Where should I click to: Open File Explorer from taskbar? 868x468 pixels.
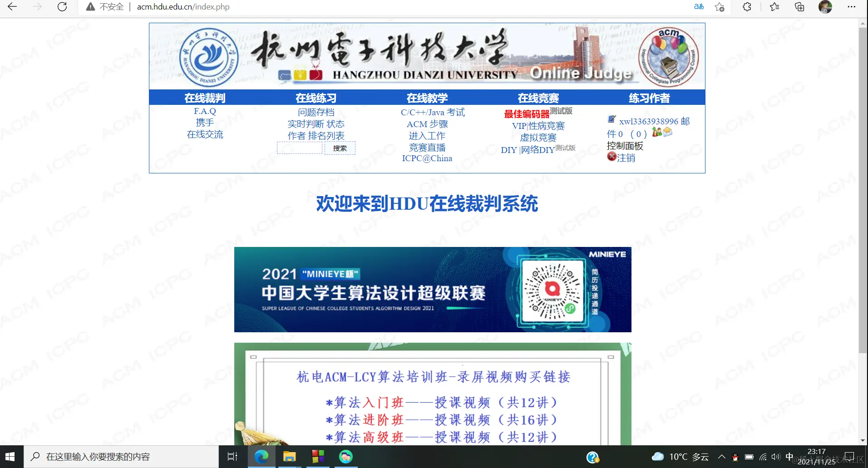(x=289, y=457)
